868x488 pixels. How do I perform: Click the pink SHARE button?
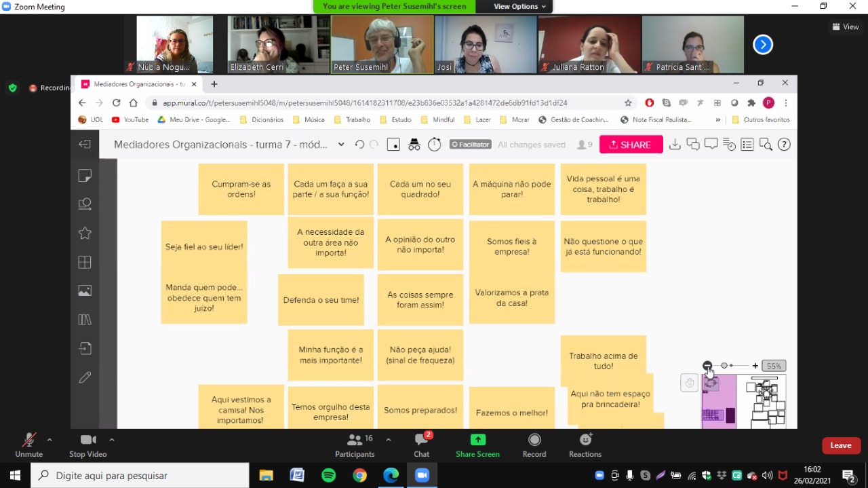(x=631, y=145)
